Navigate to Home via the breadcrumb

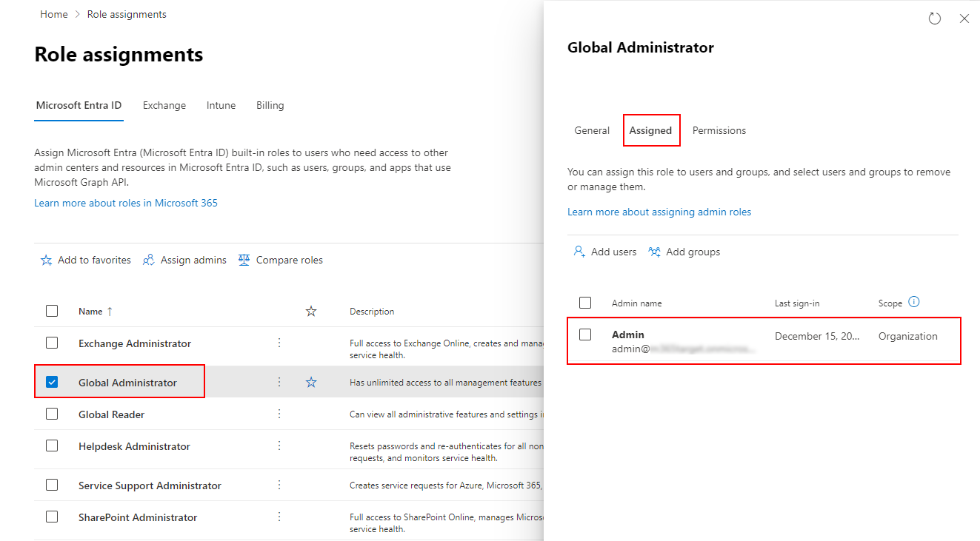(x=53, y=13)
